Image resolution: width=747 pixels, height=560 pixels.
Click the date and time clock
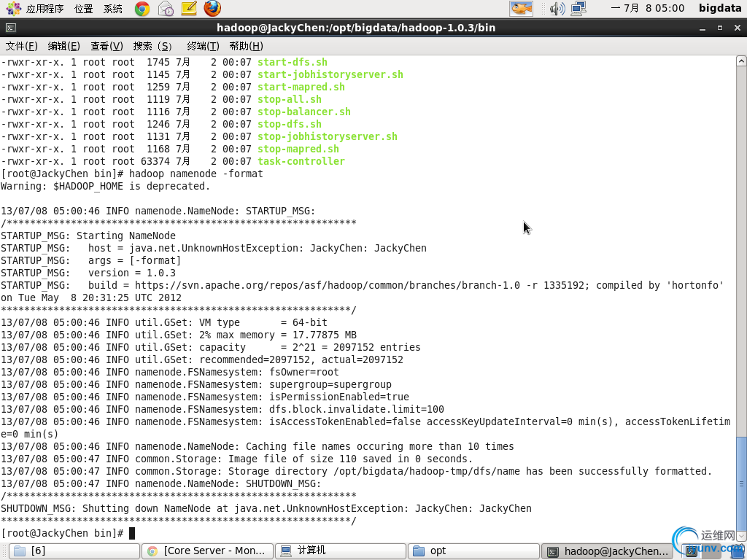coord(648,8)
